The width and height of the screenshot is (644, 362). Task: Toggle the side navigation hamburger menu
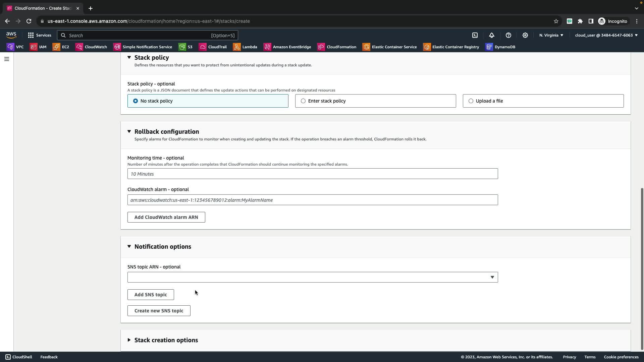[x=6, y=59]
